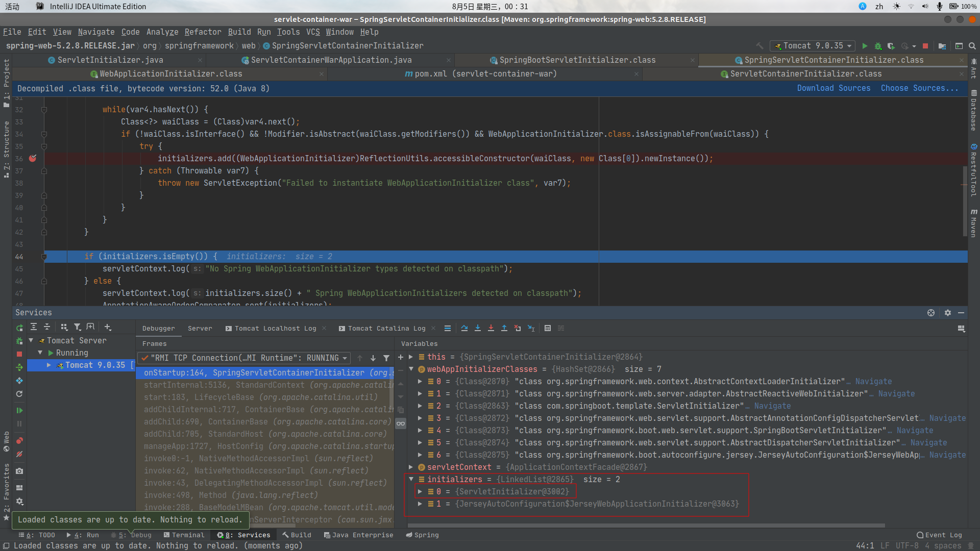Stop the running configuration using the red square
Screen dimensions: 980x551
pyautogui.click(x=925, y=46)
